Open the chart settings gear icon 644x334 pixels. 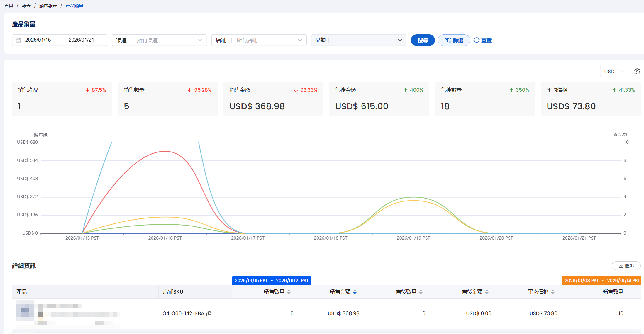click(637, 72)
